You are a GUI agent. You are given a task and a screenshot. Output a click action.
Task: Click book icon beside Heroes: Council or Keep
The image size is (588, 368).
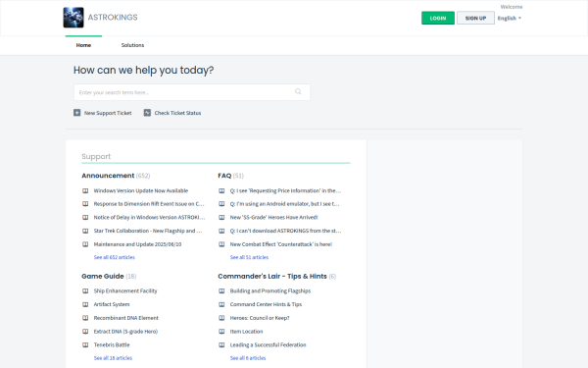click(x=221, y=318)
